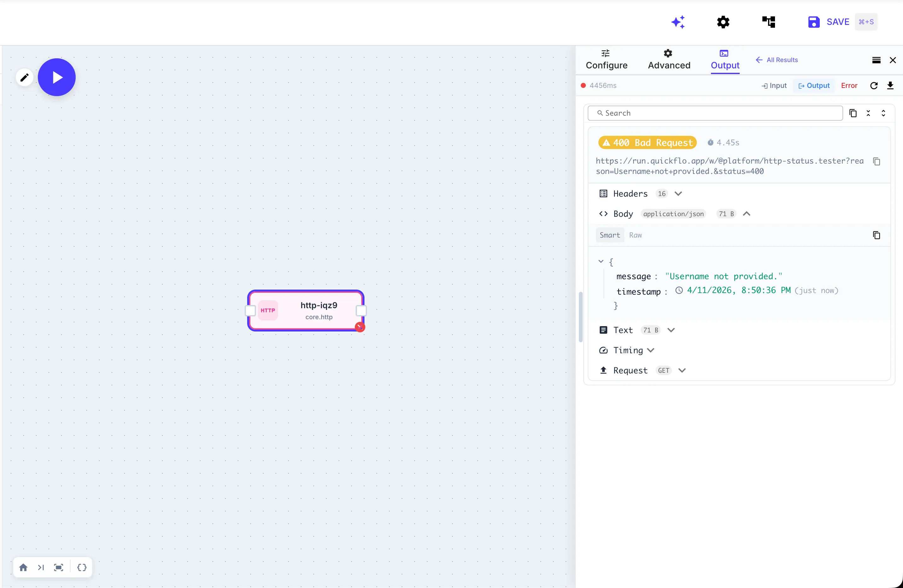Select Raw body view
Viewport: 903px width, 588px height.
coord(635,235)
